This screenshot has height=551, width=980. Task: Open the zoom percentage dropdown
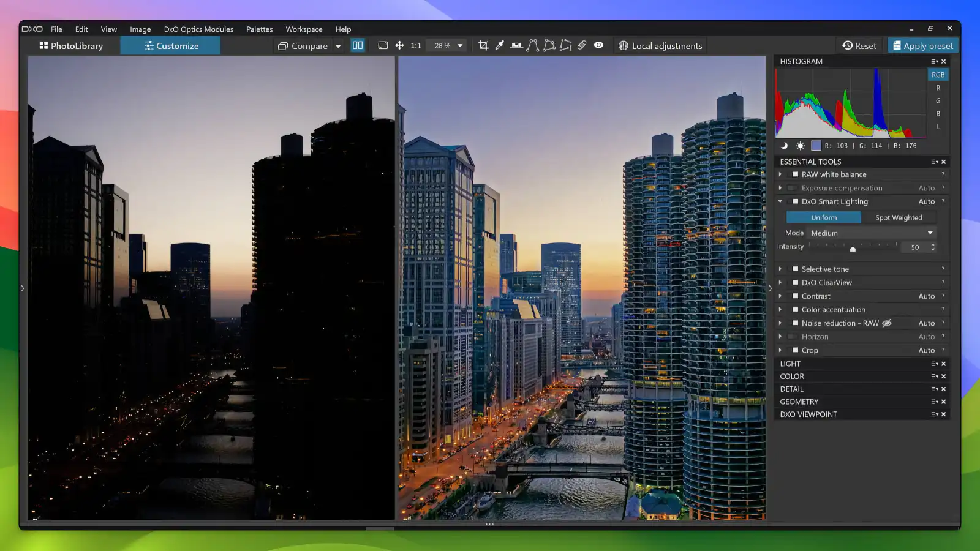coord(459,45)
